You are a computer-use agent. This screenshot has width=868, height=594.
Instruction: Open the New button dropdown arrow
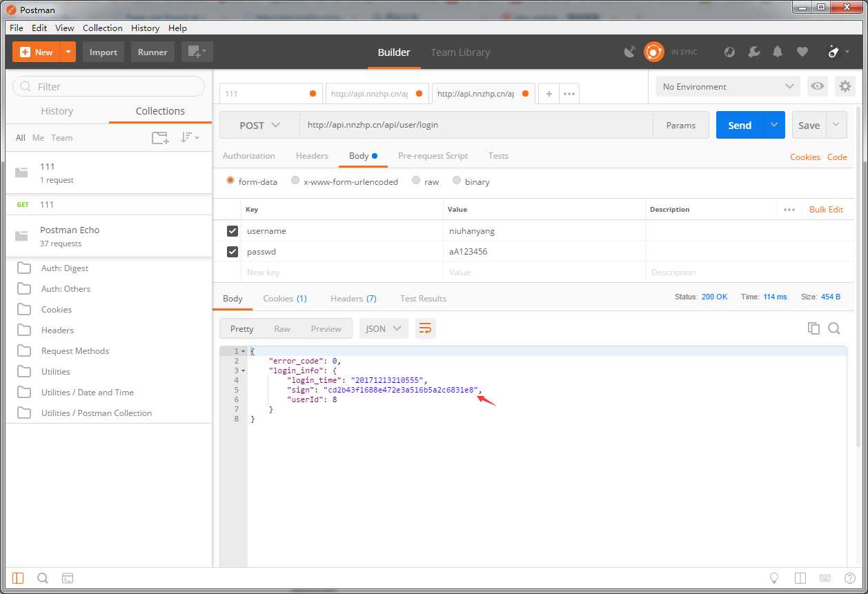click(68, 52)
